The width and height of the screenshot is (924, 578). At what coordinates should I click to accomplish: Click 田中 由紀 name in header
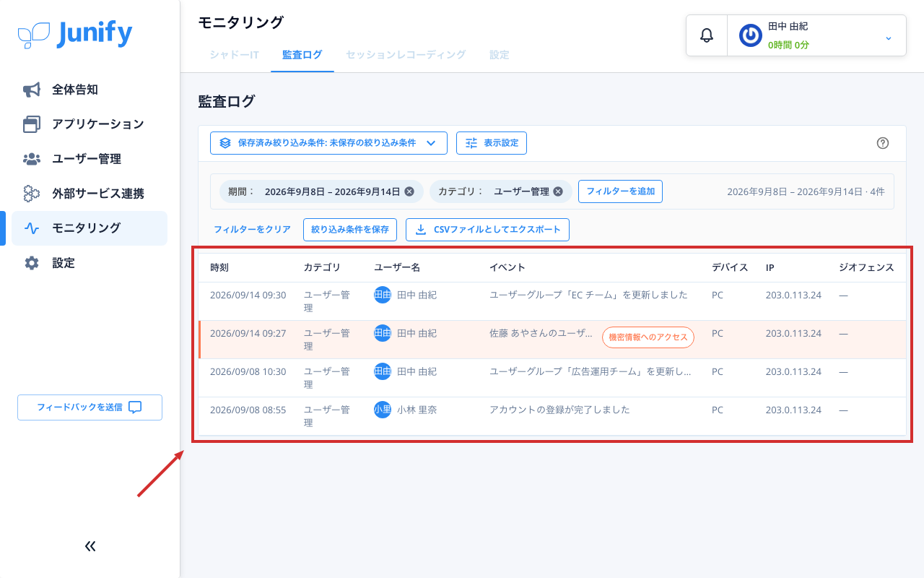pyautogui.click(x=788, y=26)
